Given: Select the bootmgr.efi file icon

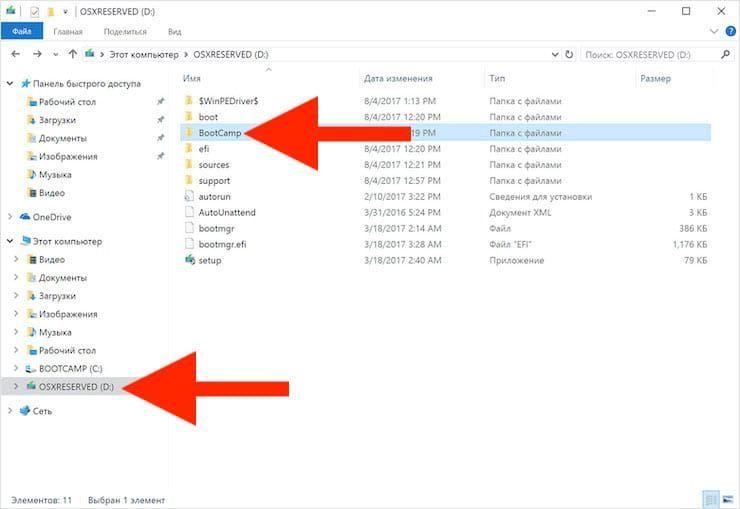Looking at the screenshot, I should [189, 244].
